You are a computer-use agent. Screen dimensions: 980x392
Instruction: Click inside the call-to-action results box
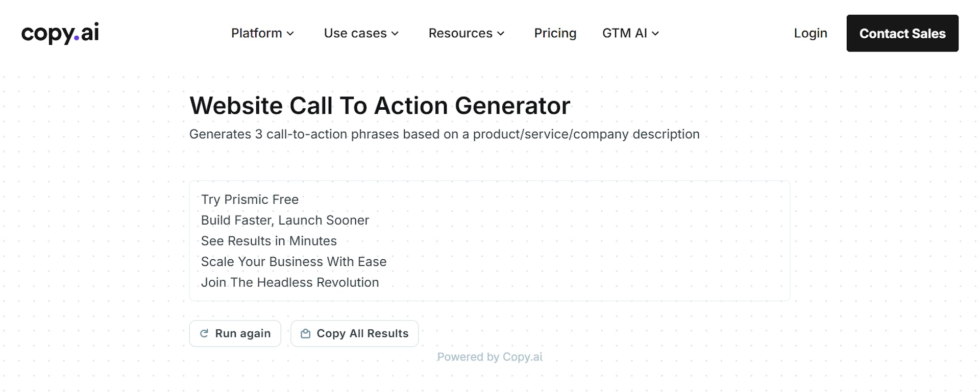489,240
